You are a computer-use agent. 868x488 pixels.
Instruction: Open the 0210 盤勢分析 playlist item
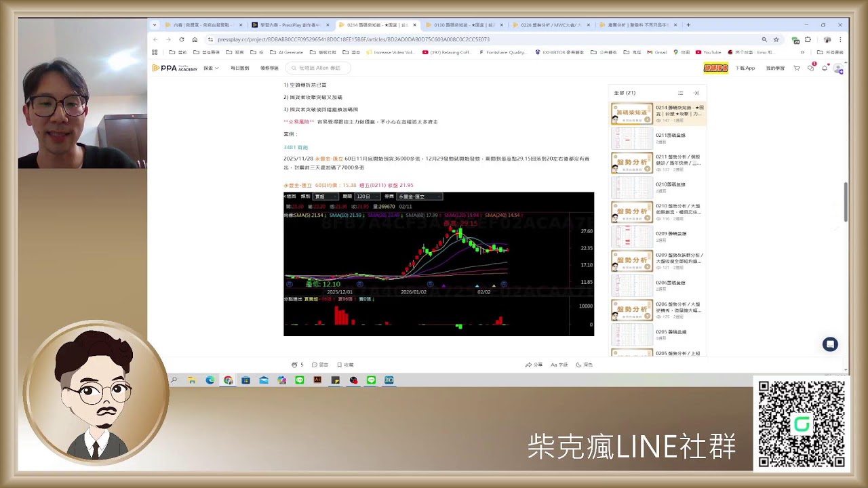point(658,212)
